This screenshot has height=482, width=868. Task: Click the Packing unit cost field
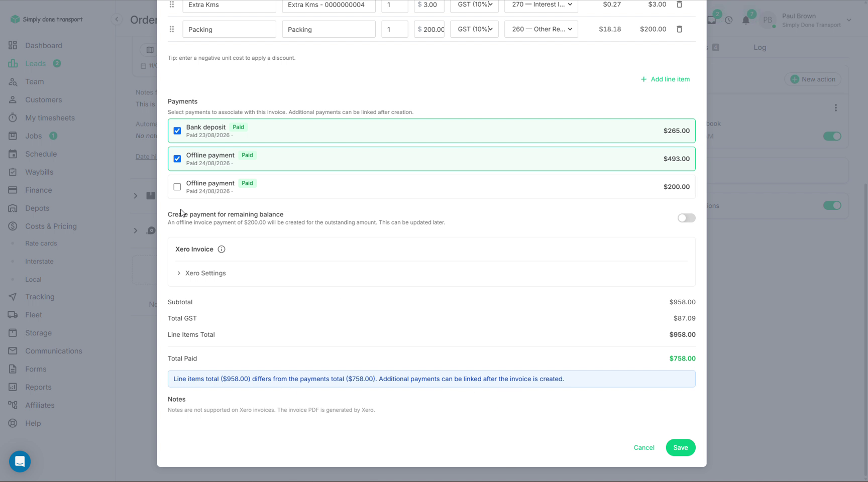[429, 29]
